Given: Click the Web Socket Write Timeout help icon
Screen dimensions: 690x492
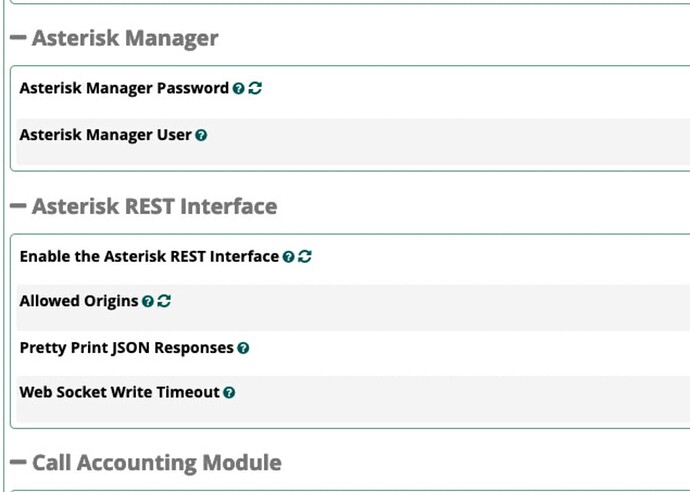Looking at the screenshot, I should click(229, 393).
